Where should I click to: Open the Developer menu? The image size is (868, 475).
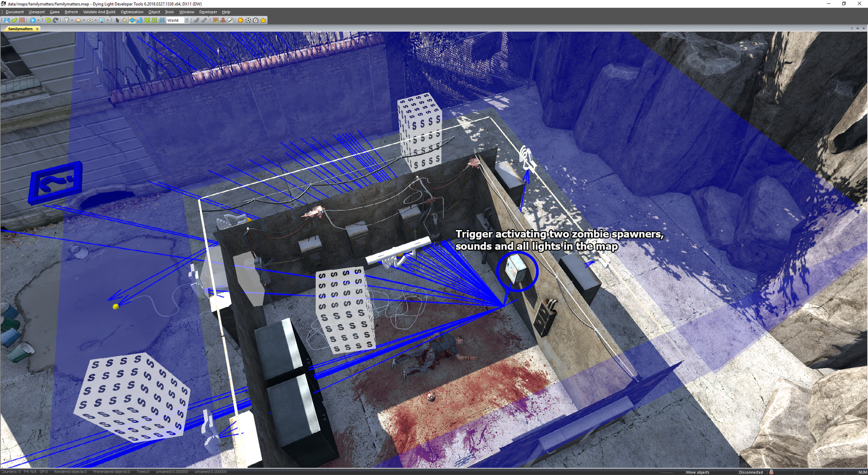click(x=208, y=12)
